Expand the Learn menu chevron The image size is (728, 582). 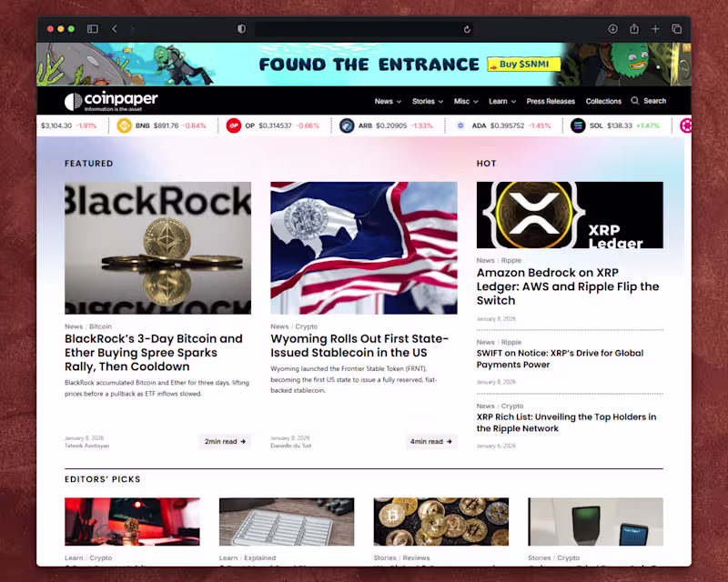pos(513,102)
